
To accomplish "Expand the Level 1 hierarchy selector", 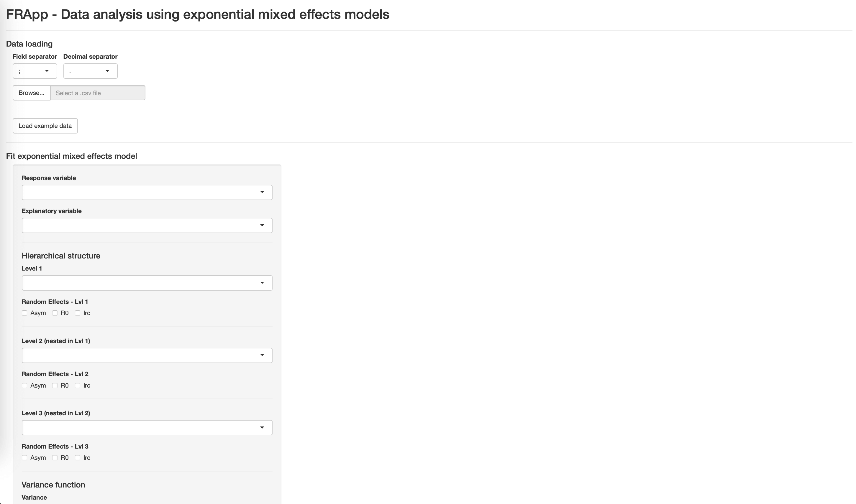I will (x=147, y=283).
